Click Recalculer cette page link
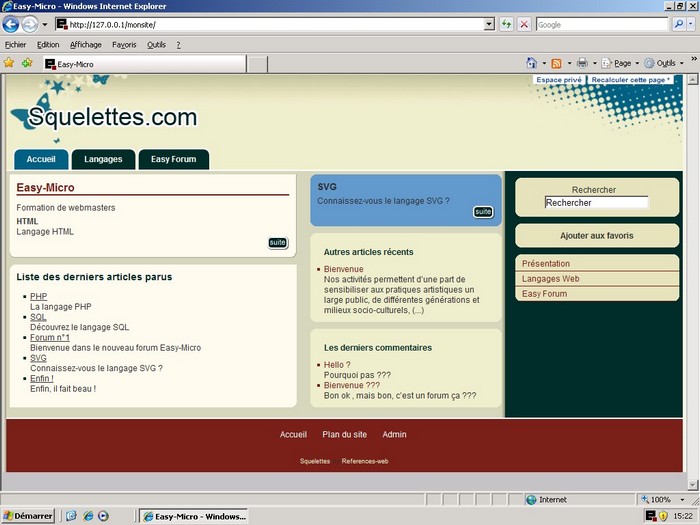This screenshot has width=700, height=525. pos(630,79)
